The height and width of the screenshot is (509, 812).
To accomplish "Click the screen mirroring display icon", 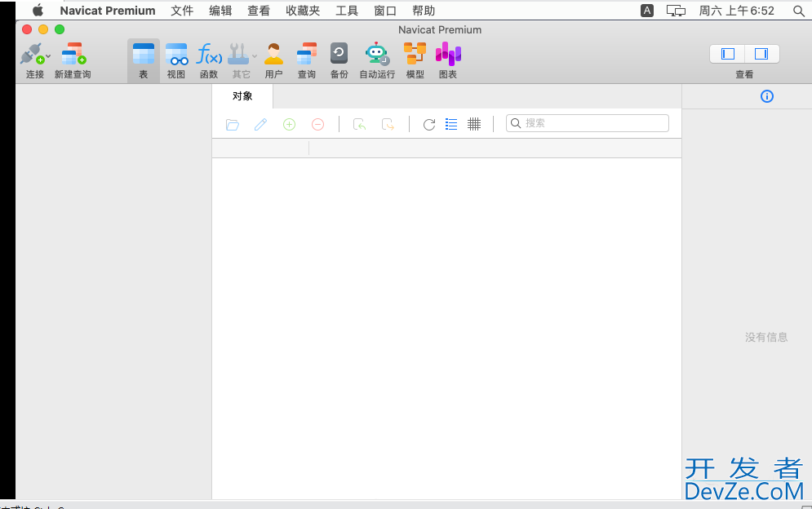I will tap(676, 11).
